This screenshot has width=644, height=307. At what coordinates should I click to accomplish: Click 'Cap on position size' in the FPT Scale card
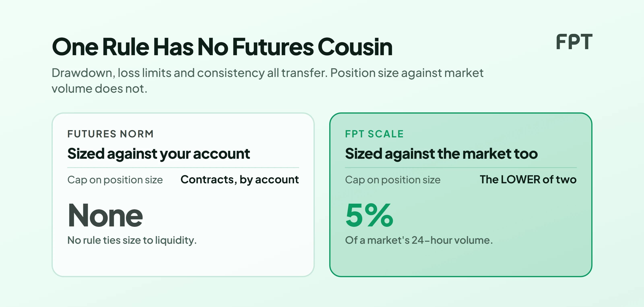pyautogui.click(x=393, y=180)
